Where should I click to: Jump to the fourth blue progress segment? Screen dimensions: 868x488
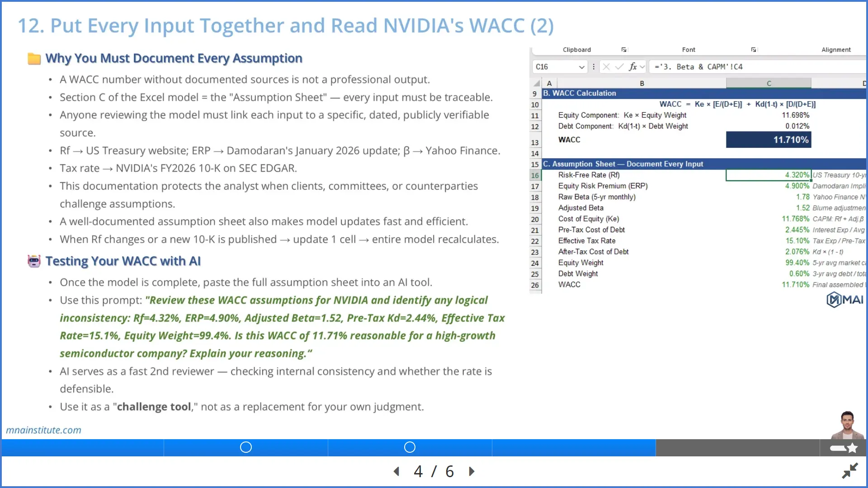[x=574, y=447]
